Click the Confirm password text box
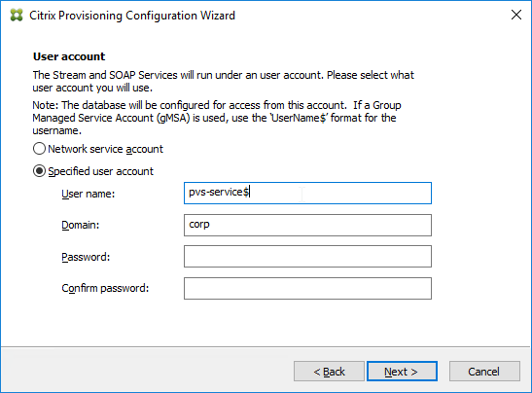The height and width of the screenshot is (393, 532). click(x=307, y=289)
